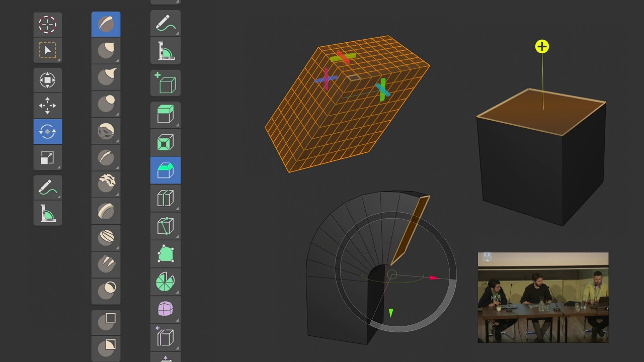Select the Extrude Region tool

(166, 114)
